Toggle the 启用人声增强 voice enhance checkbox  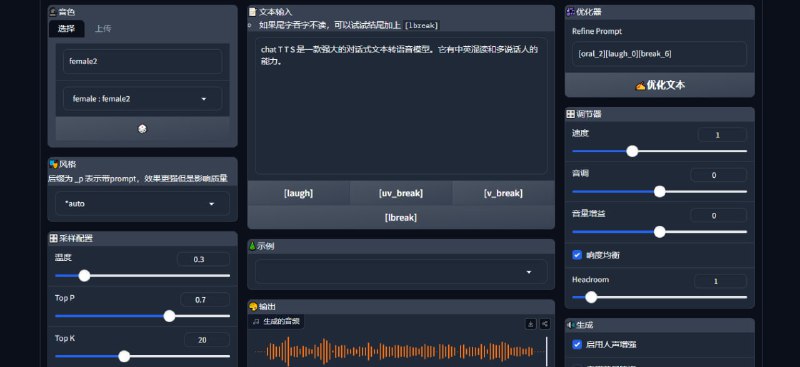[x=577, y=345]
